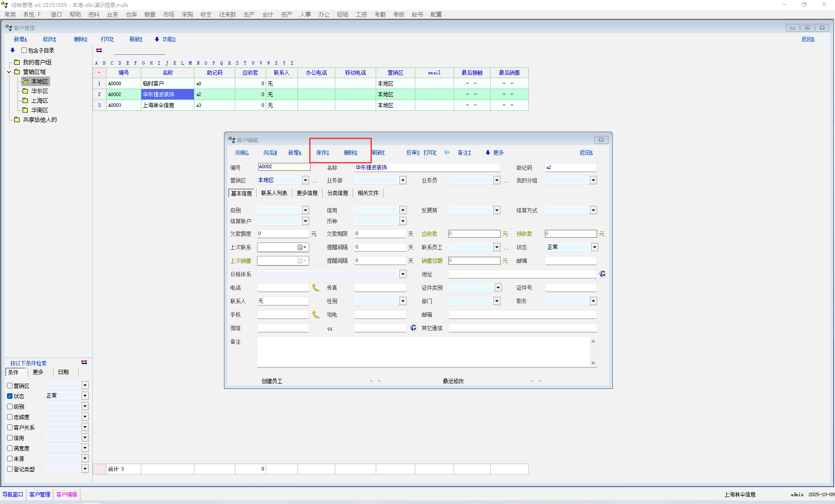Click the phone dial icon beside 手机 field
Image resolution: width=835 pixels, height=504 pixels.
coord(316,315)
